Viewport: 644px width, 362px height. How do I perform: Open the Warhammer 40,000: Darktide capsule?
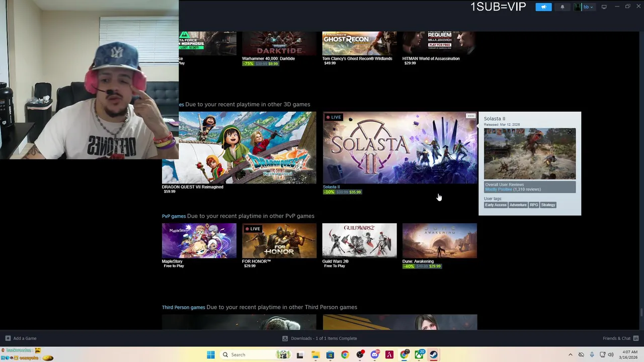(279, 43)
